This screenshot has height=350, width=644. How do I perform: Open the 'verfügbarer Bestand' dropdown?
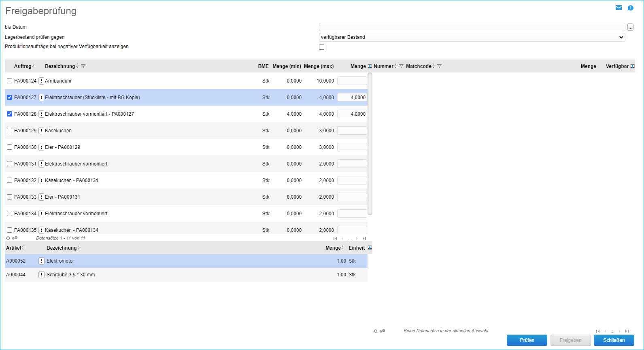(472, 37)
